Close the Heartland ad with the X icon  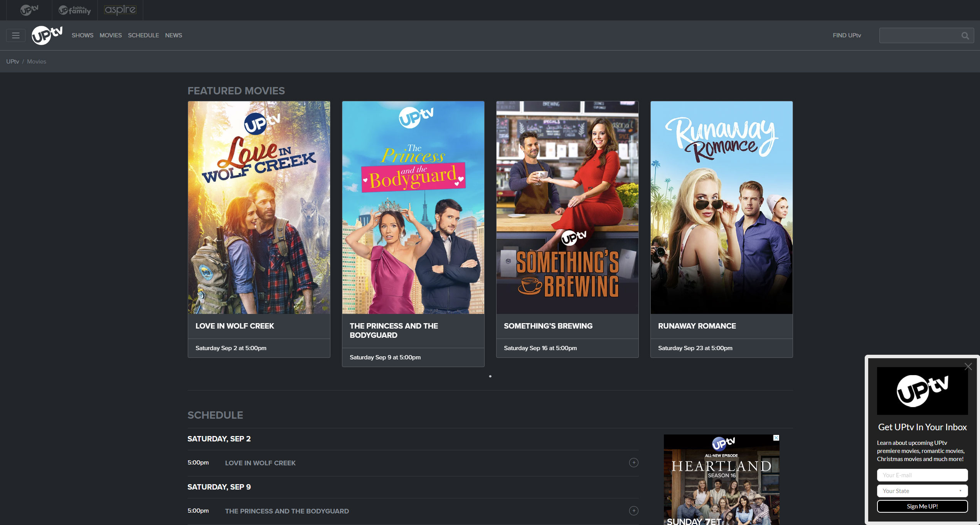click(x=776, y=438)
